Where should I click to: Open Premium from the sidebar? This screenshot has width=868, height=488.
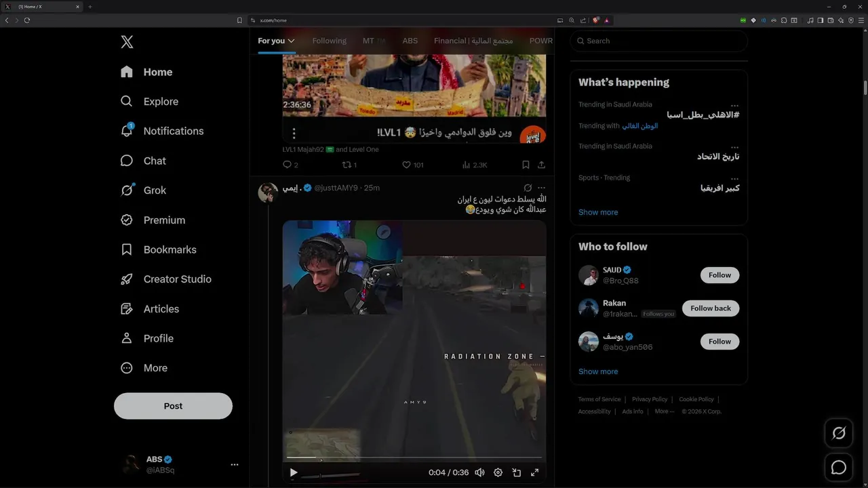tap(153, 220)
